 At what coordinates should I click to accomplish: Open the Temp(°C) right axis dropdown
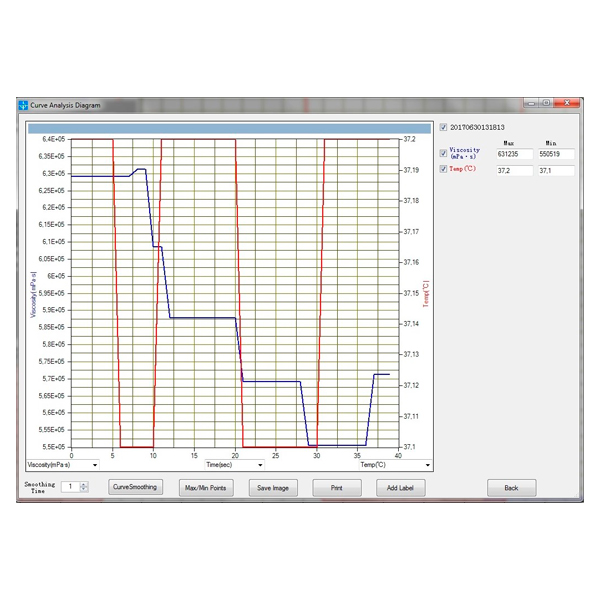click(x=427, y=465)
